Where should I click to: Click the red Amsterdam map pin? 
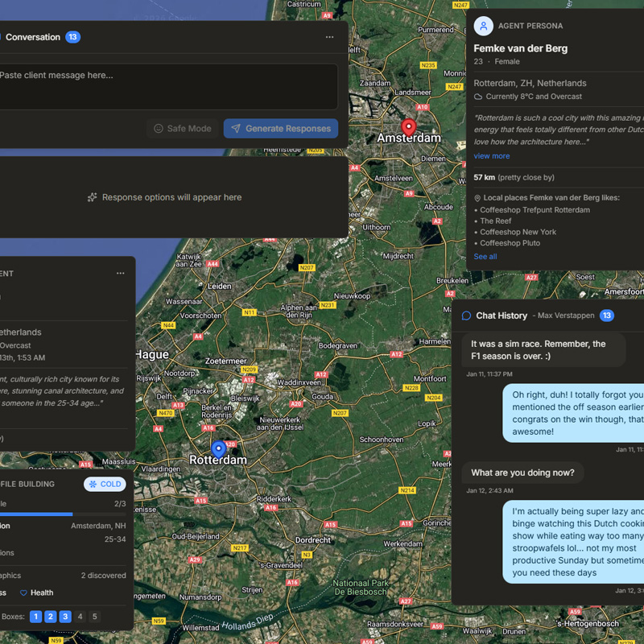[x=409, y=127]
